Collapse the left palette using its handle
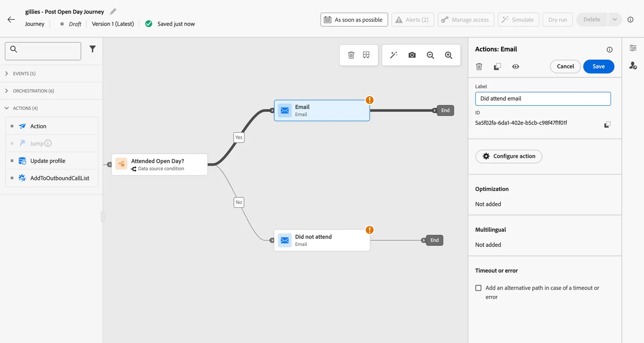Viewport: 644px width, 343px height. [x=103, y=216]
